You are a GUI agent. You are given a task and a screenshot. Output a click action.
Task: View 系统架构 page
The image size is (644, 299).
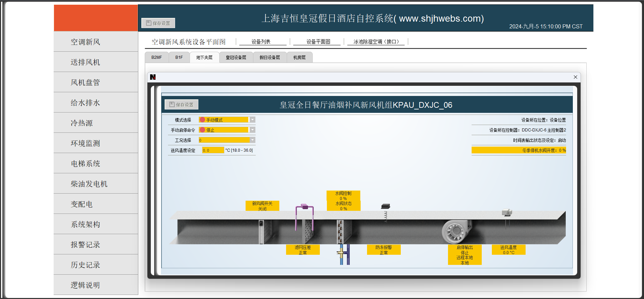pos(96,224)
